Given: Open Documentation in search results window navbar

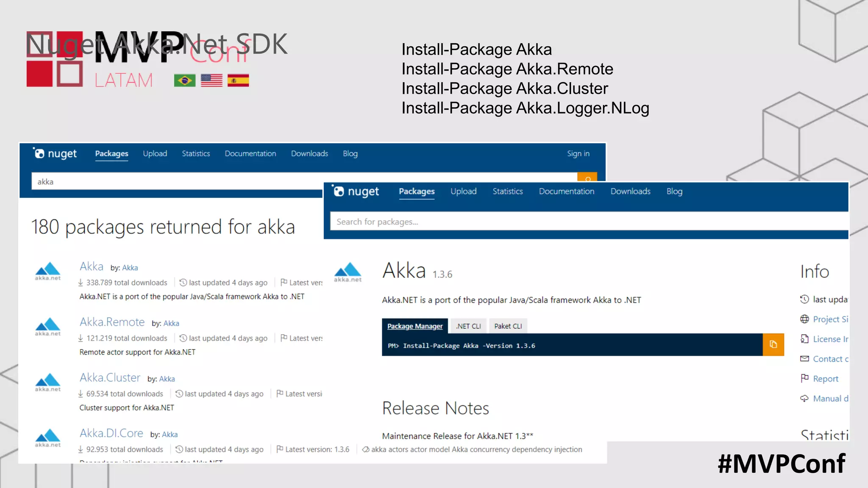Looking at the screenshot, I should (250, 153).
